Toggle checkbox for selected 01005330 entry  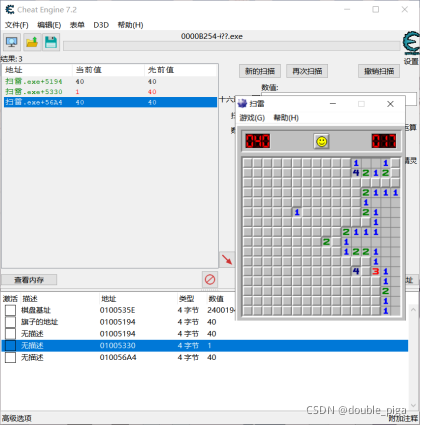tap(10, 346)
